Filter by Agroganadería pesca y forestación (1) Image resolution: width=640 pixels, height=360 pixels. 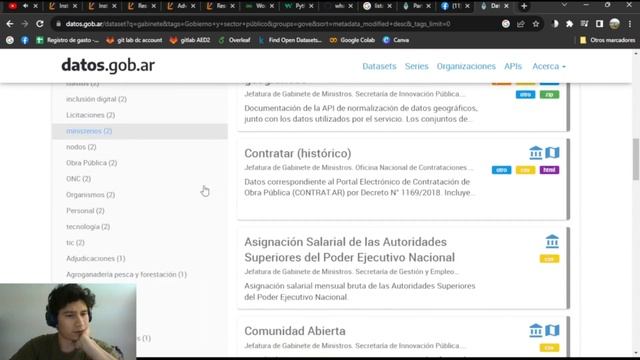click(x=127, y=274)
